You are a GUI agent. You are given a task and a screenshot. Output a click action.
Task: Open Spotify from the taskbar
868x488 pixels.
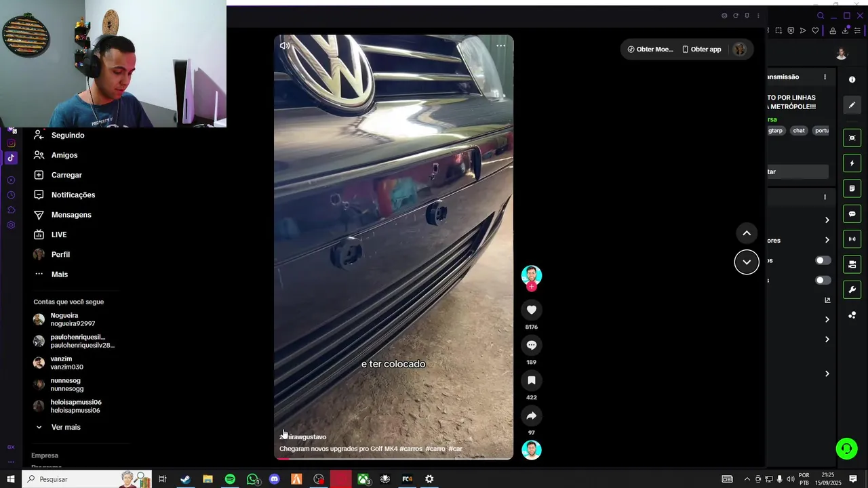(230, 479)
